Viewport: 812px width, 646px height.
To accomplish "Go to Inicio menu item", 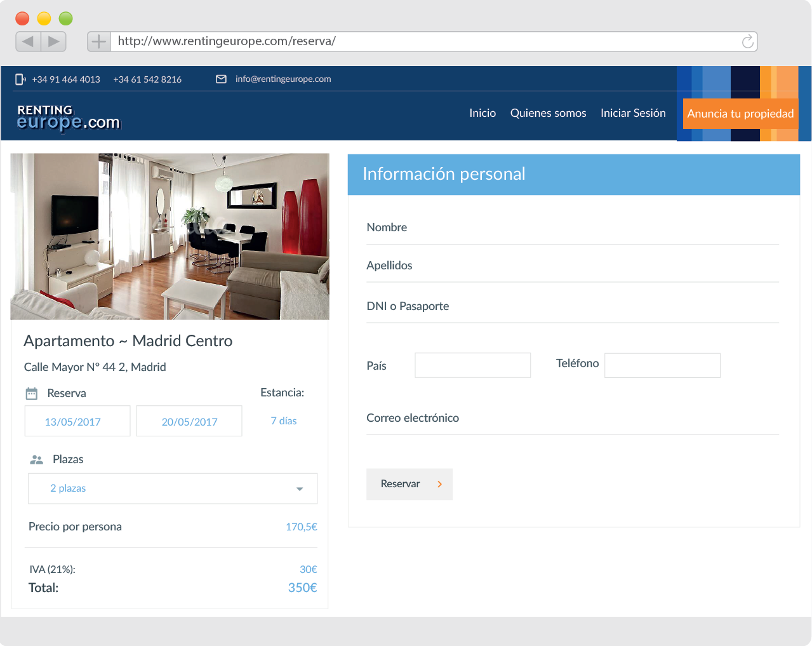I will [483, 113].
